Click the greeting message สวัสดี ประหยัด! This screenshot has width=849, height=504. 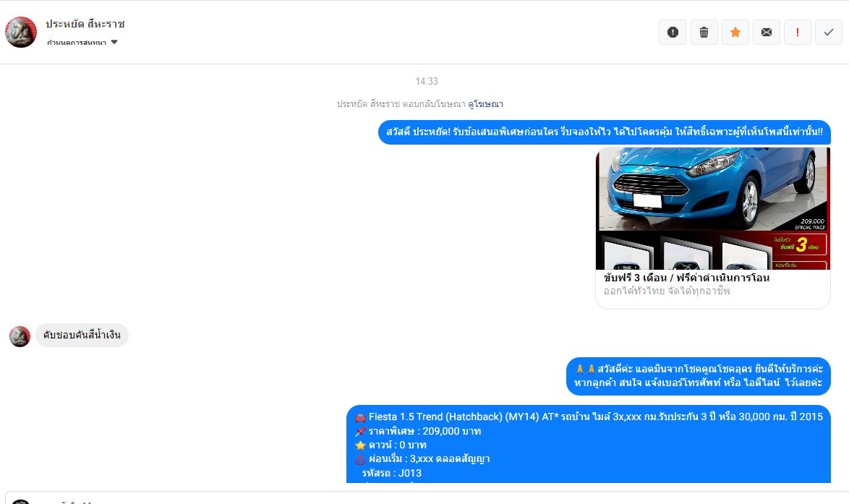[605, 132]
